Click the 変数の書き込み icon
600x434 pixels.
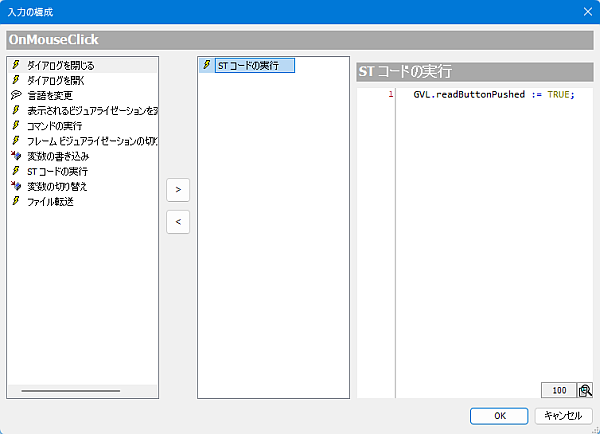(x=15, y=156)
